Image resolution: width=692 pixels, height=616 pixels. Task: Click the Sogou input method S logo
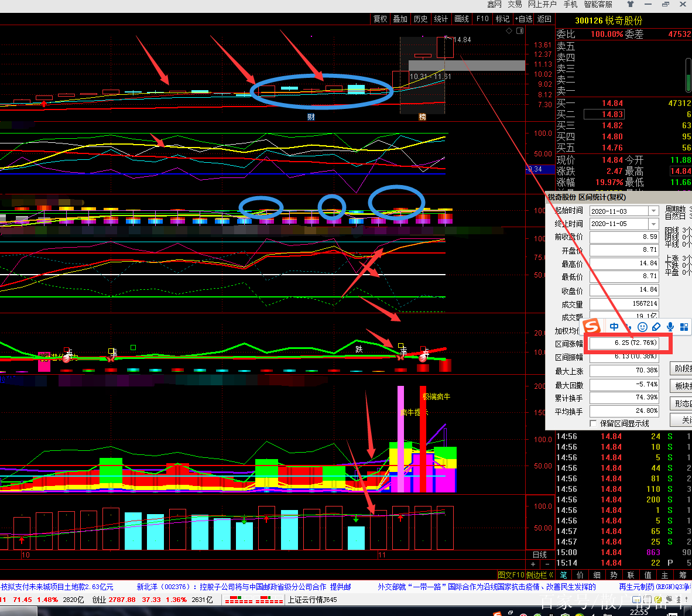[x=592, y=326]
